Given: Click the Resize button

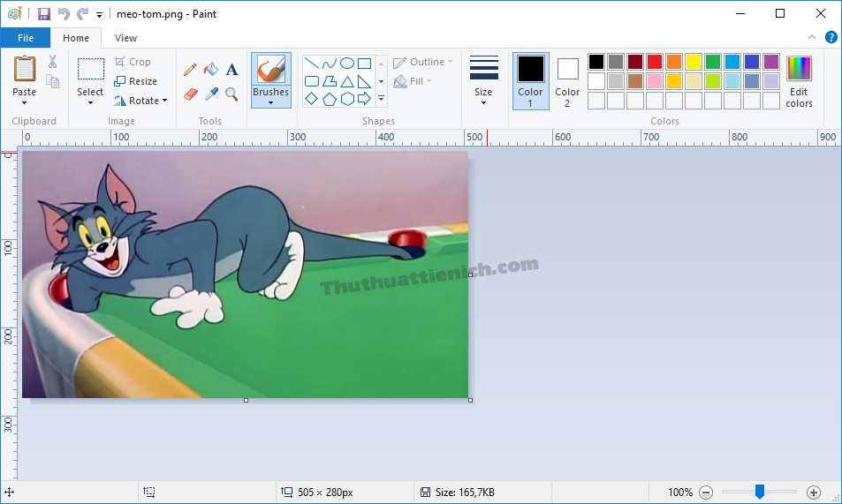Looking at the screenshot, I should click(x=135, y=81).
